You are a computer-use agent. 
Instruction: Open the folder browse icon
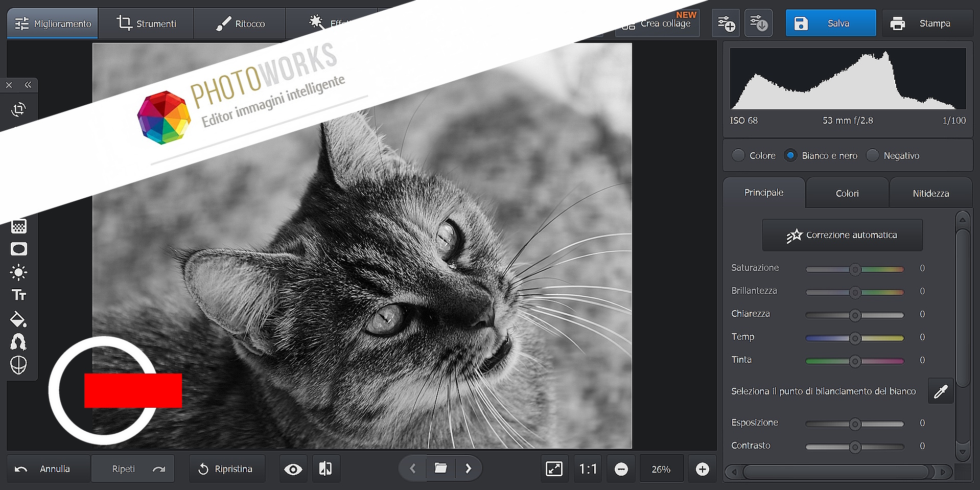(440, 469)
